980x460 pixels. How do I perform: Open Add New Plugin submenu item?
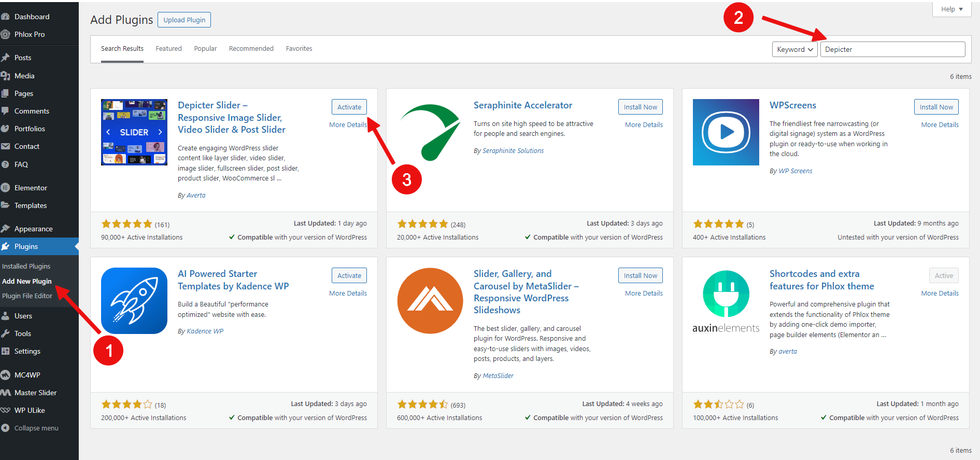click(x=27, y=281)
